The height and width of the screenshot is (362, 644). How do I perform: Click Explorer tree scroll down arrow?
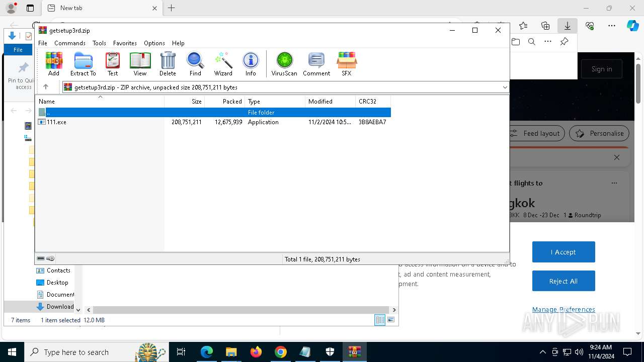(78, 310)
